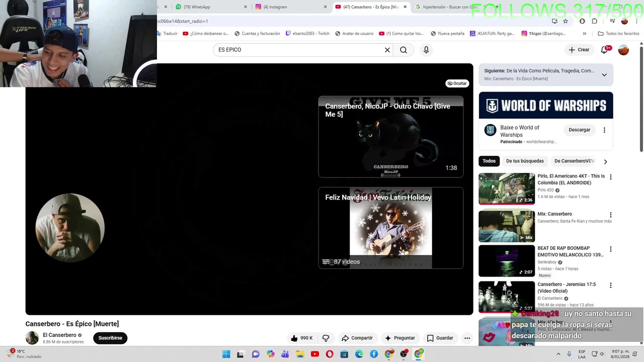Image resolution: width=644 pixels, height=362 pixels.
Task: Start voice search with the microphone
Action: pos(426,50)
